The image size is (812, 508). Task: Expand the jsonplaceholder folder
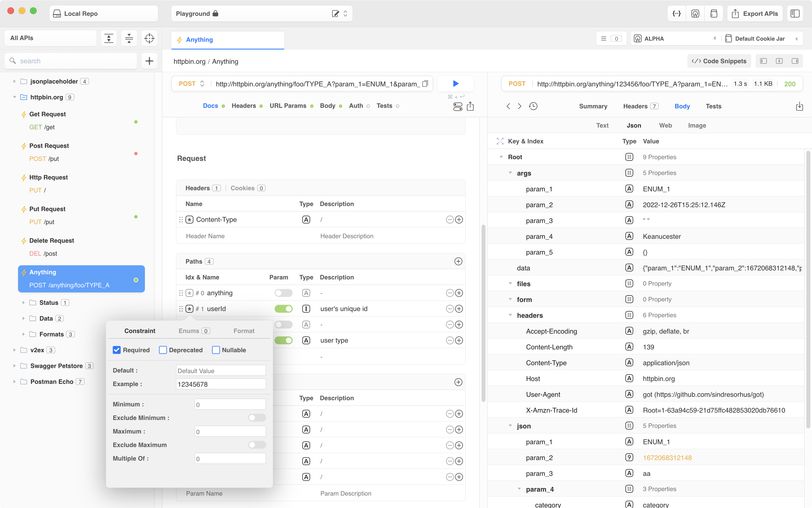tap(14, 81)
